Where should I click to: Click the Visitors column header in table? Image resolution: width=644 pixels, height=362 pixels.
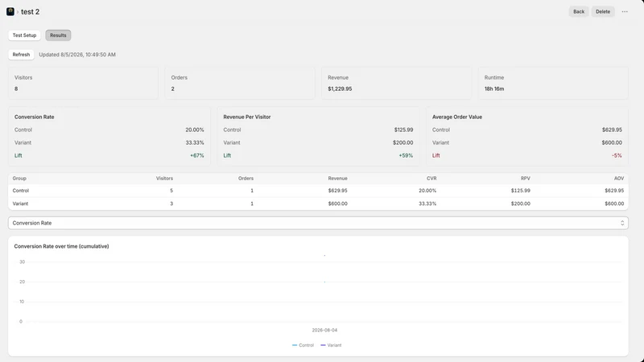[x=164, y=179]
